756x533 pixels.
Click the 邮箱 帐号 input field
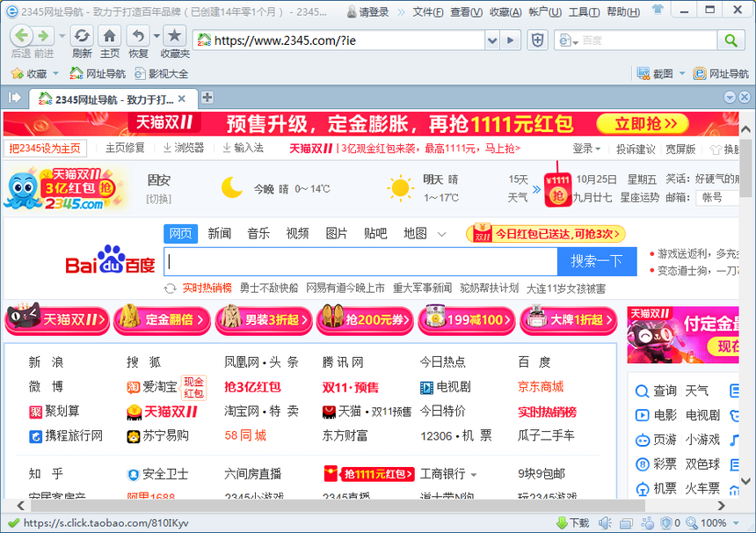tap(717, 197)
